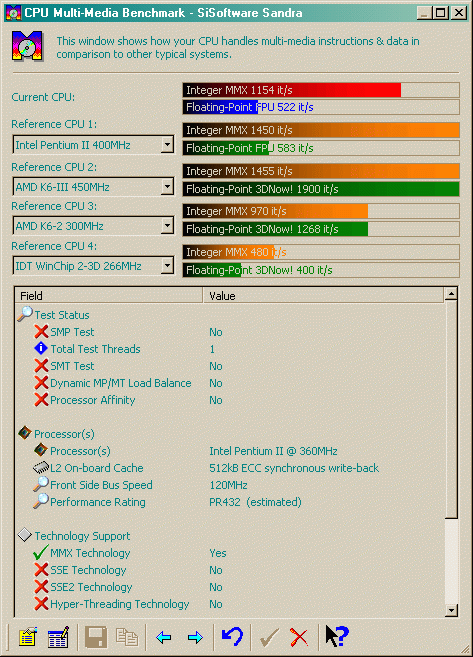Expand the AMD K6-2 300MHz combo box
473x657 pixels.
click(168, 226)
